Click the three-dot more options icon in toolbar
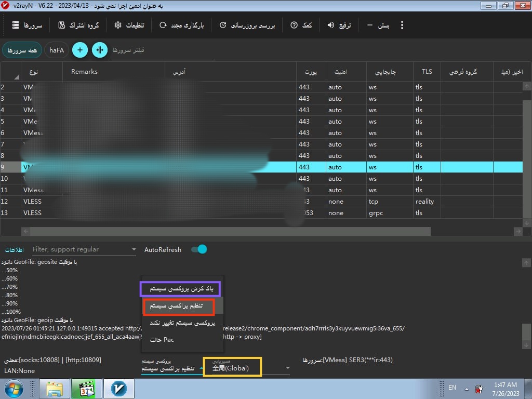The height and width of the screenshot is (399, 532). coord(402,25)
